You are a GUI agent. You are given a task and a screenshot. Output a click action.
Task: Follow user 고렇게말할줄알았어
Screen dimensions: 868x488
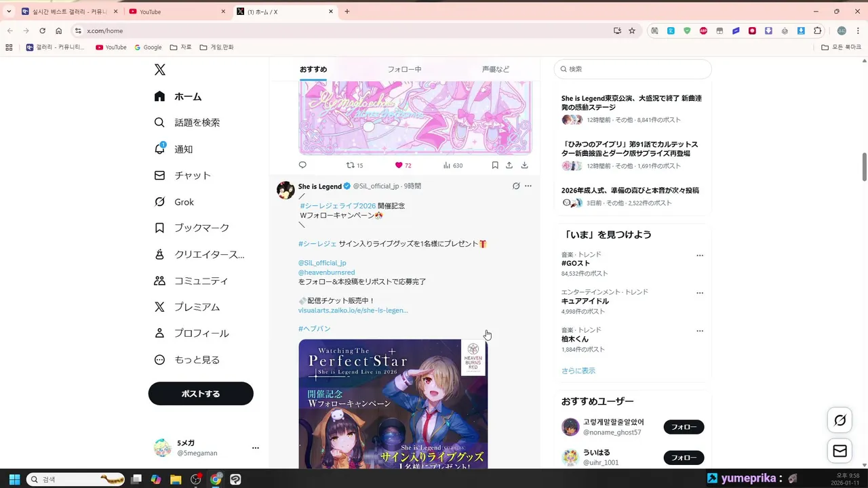[684, 427]
